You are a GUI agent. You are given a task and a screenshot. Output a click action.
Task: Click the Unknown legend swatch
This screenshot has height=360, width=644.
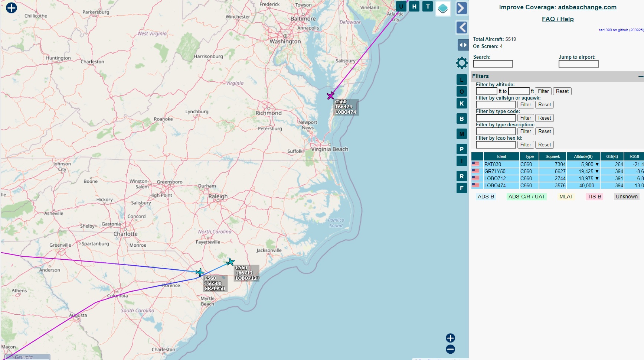pos(627,197)
